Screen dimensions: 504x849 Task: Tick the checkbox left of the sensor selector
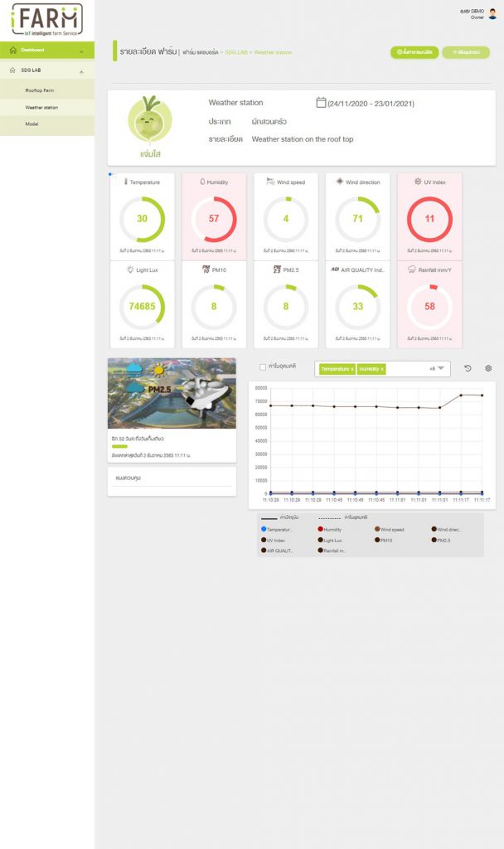263,367
